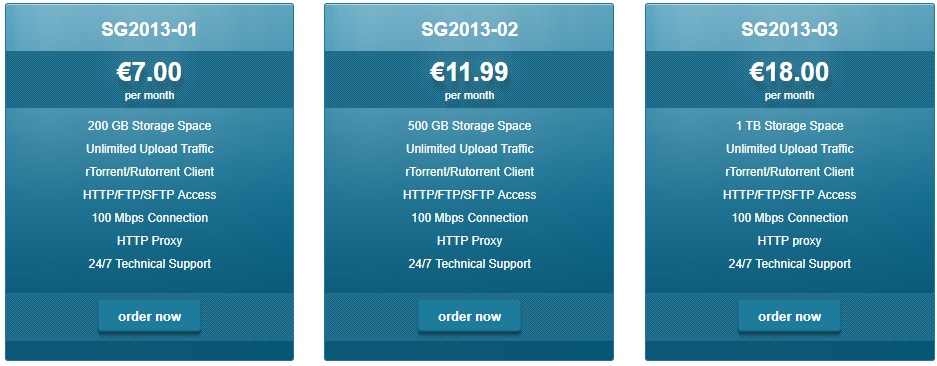Click the €7.00 price text
Image resolution: width=937 pixels, height=366 pixels.
[x=149, y=72]
